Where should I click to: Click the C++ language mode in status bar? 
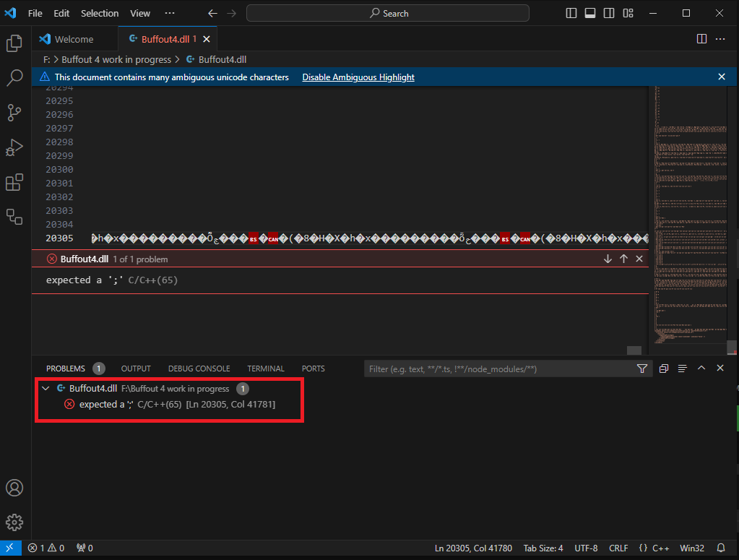tap(654, 548)
